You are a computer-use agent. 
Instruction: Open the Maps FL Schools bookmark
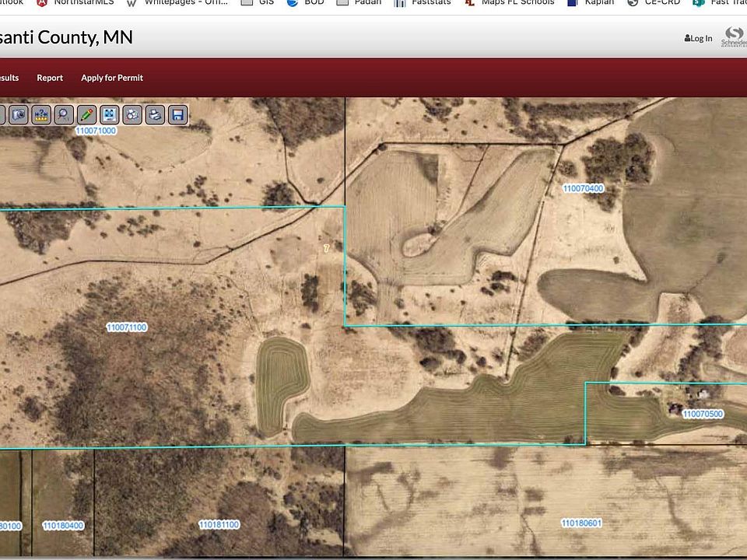[510, 2]
